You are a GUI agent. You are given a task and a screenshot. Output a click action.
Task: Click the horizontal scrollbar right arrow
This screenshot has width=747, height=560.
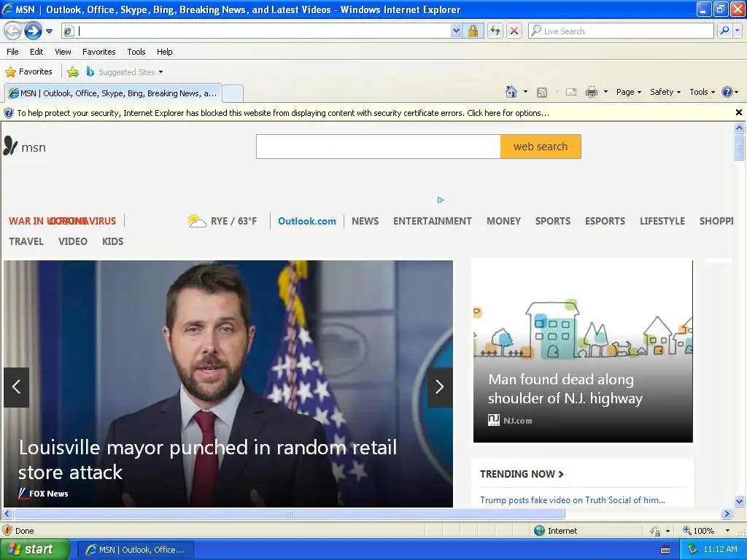[727, 514]
